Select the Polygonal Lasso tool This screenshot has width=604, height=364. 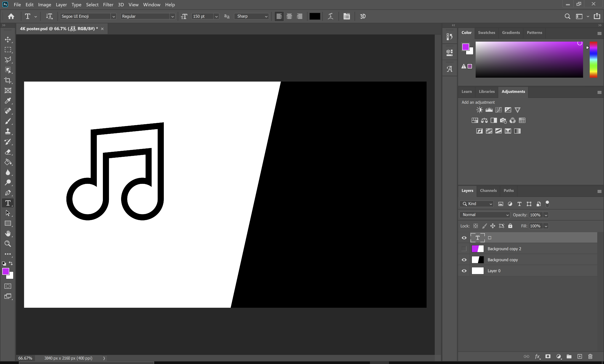tap(8, 60)
